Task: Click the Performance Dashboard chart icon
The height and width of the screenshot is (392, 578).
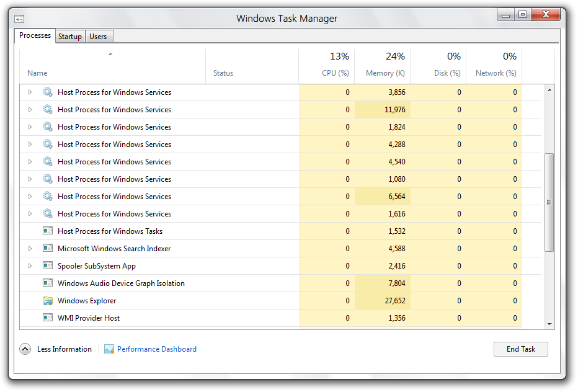Action: [x=109, y=349]
